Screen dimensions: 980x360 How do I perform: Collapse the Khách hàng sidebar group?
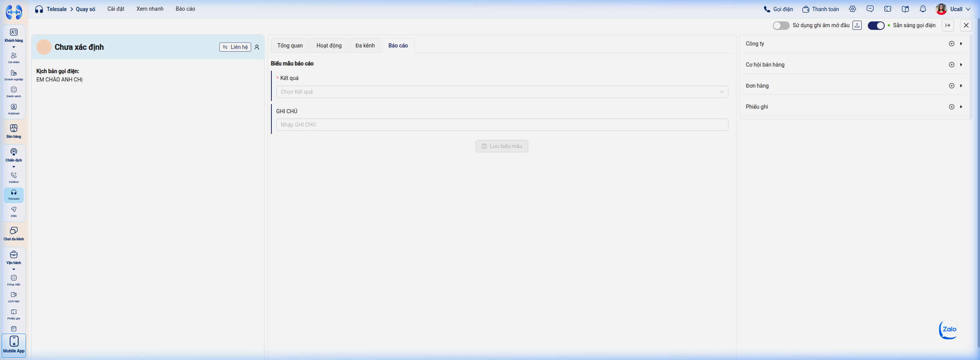[14, 47]
